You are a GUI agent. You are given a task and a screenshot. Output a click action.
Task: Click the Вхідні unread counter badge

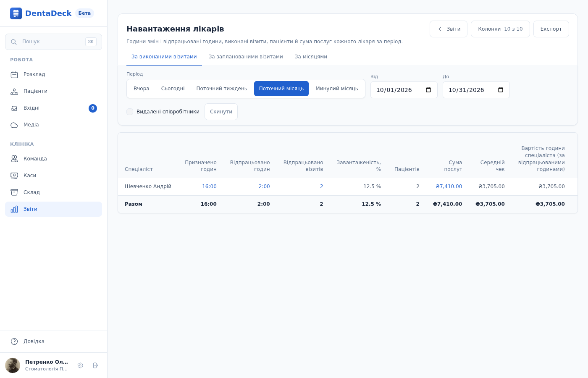[93, 108]
